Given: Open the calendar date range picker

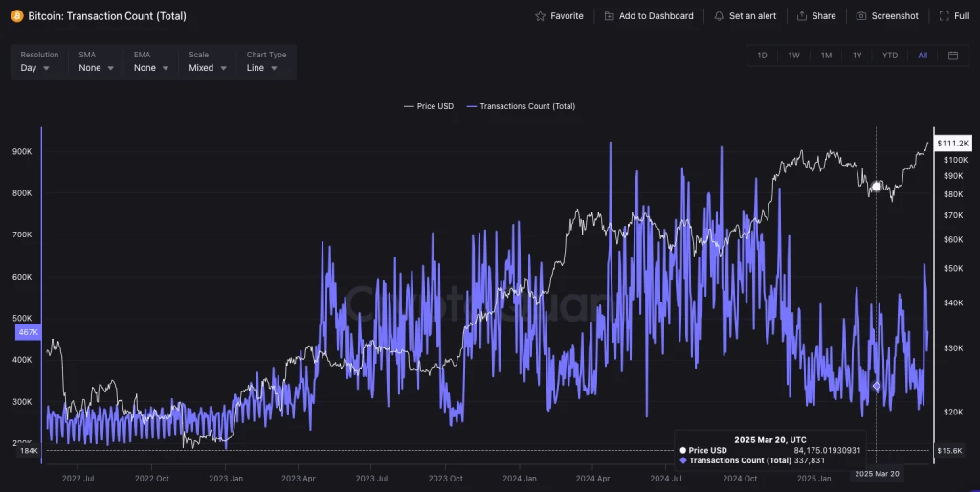Looking at the screenshot, I should [x=953, y=56].
